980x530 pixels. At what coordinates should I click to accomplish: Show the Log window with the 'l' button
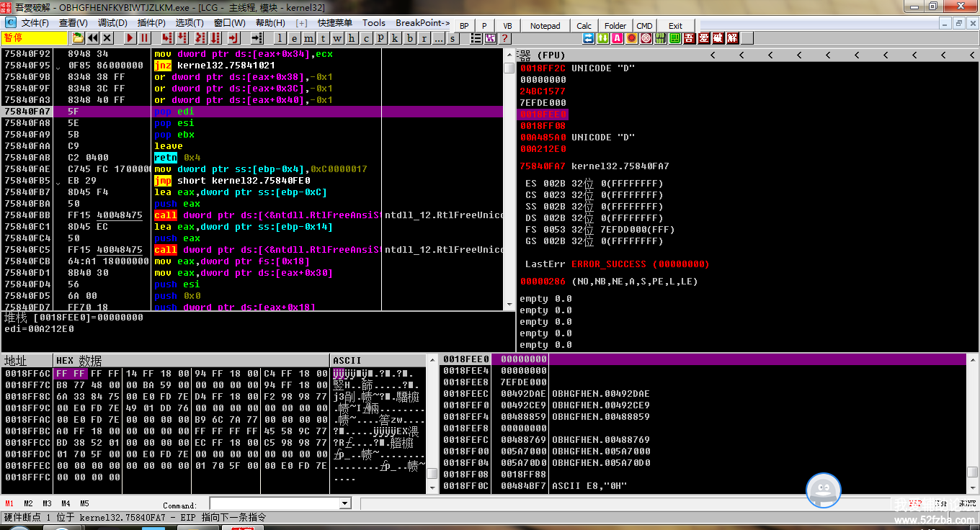(280, 37)
